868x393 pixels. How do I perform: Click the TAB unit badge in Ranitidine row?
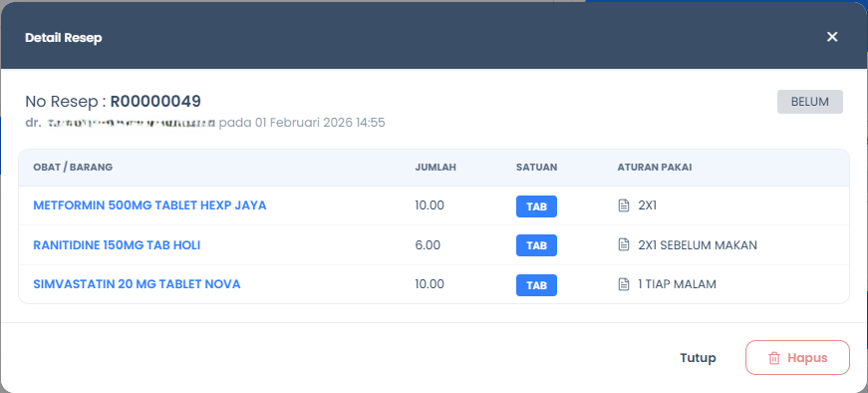coord(536,245)
